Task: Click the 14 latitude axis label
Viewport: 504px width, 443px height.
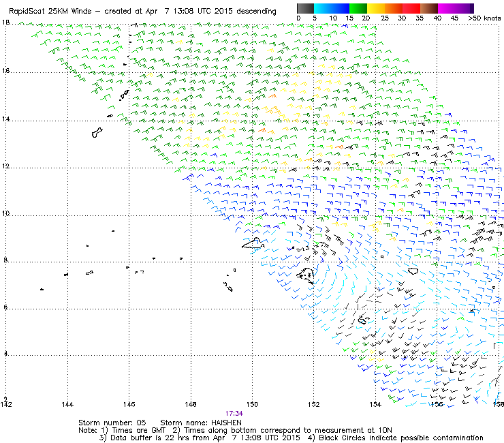Action: 5,119
